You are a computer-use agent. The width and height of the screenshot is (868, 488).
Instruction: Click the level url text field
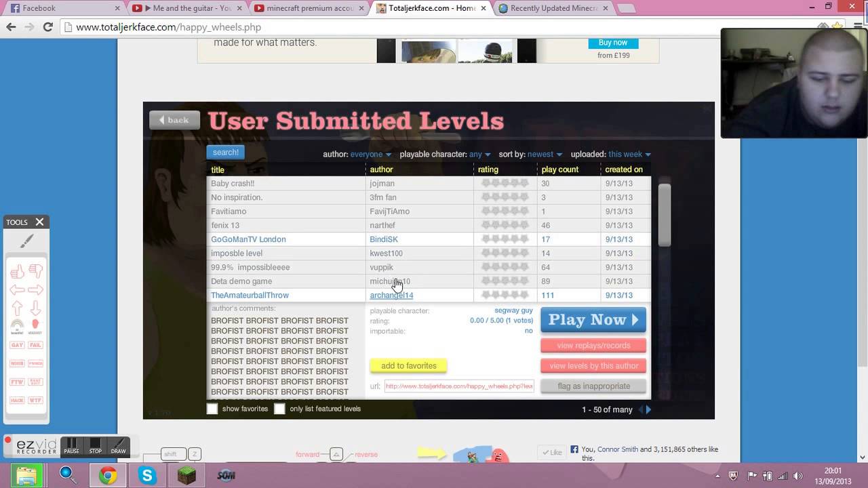click(459, 386)
